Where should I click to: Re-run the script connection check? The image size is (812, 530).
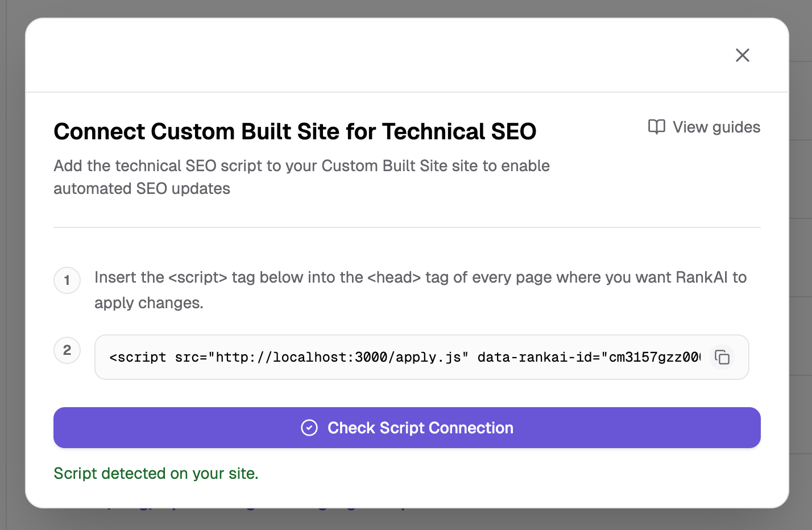(407, 428)
